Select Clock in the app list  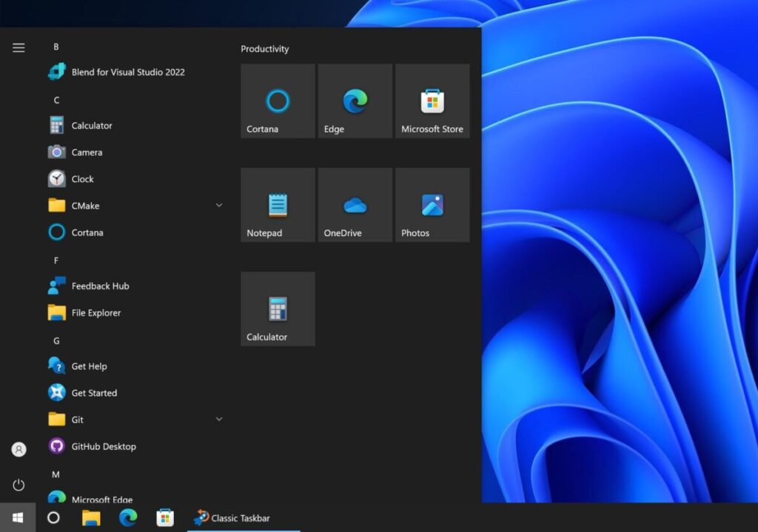tap(81, 178)
